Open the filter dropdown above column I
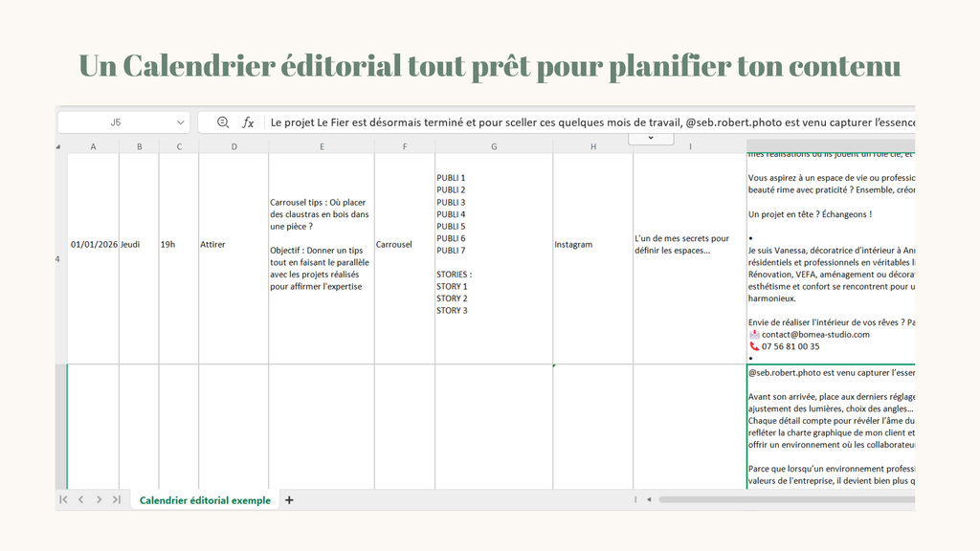Screen dimensions: 980x551 click(651, 138)
